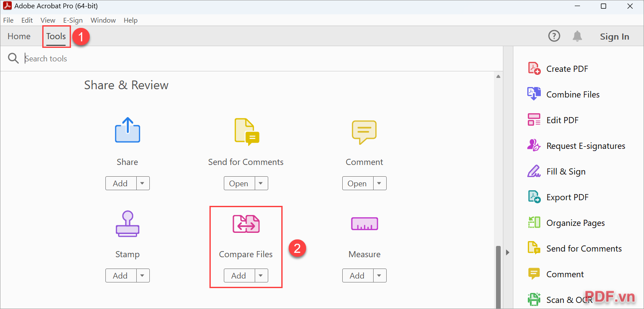Screen dimensions: 644x309
Task: Click the Request E-signatures icon
Action: pyautogui.click(x=534, y=145)
